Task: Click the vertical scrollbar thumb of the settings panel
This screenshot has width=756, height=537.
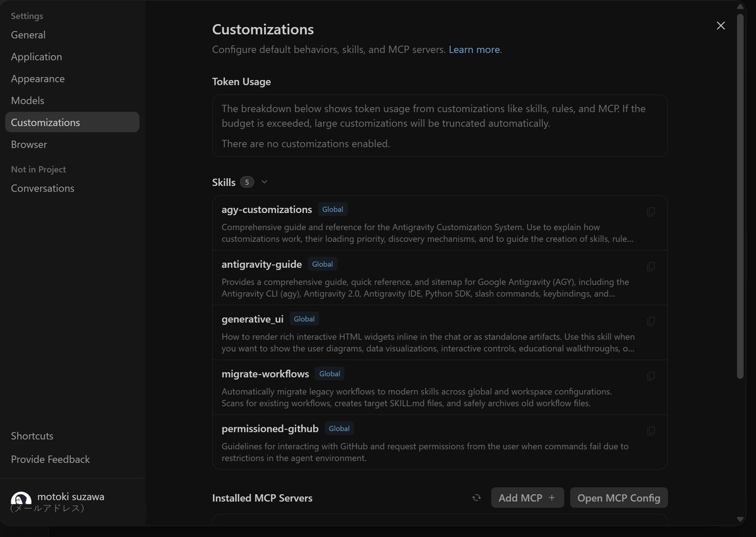Action: tap(740, 195)
